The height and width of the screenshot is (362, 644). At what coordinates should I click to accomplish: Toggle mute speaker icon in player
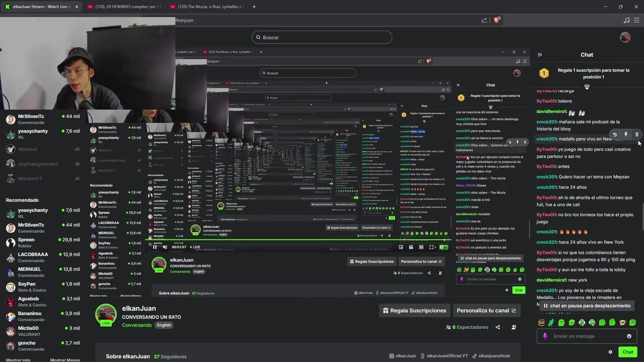[x=165, y=247]
